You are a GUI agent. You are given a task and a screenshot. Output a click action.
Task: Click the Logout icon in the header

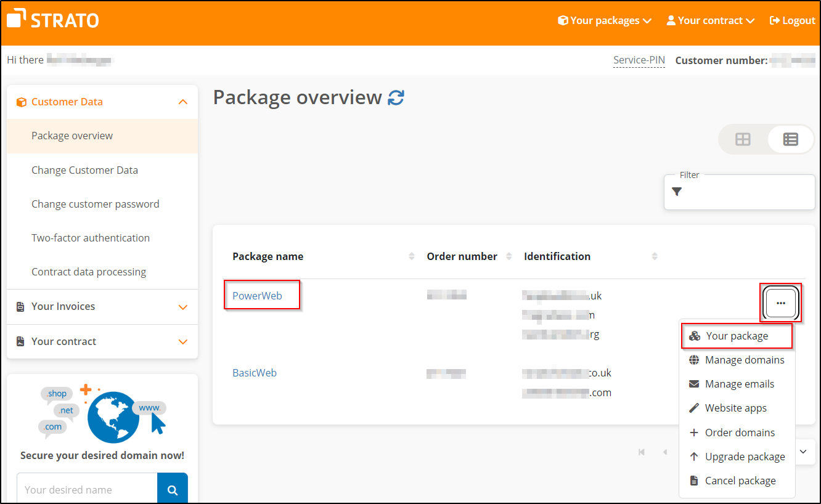pyautogui.click(x=774, y=20)
